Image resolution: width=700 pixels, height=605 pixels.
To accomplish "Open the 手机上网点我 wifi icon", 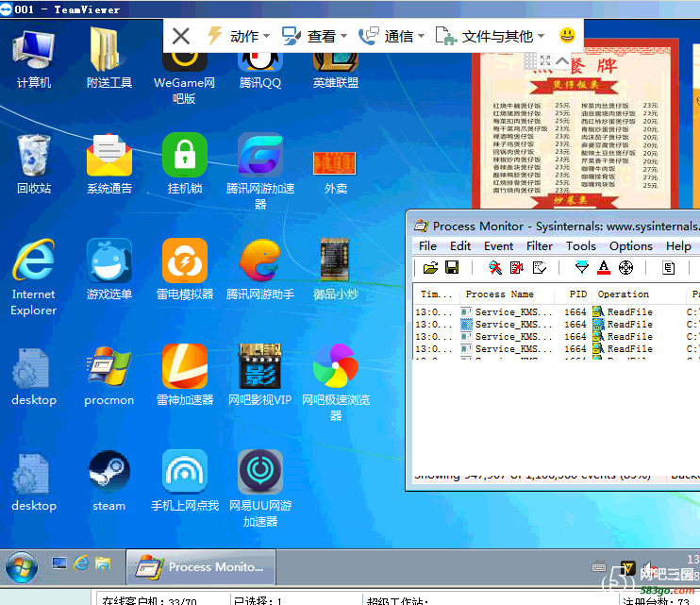I will pyautogui.click(x=185, y=480).
